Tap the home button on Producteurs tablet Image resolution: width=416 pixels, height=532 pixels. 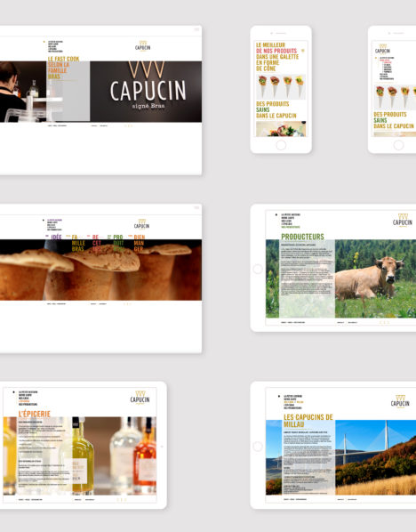[x=258, y=269]
